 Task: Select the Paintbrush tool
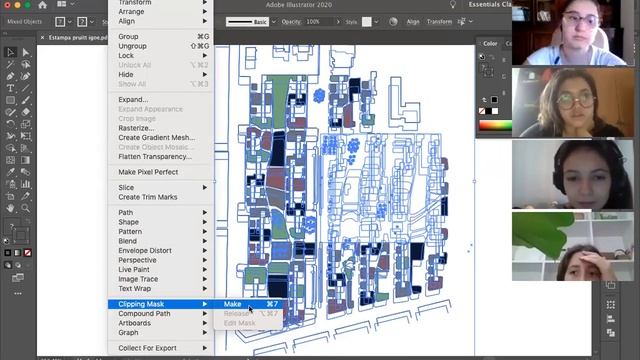[x=25, y=100]
